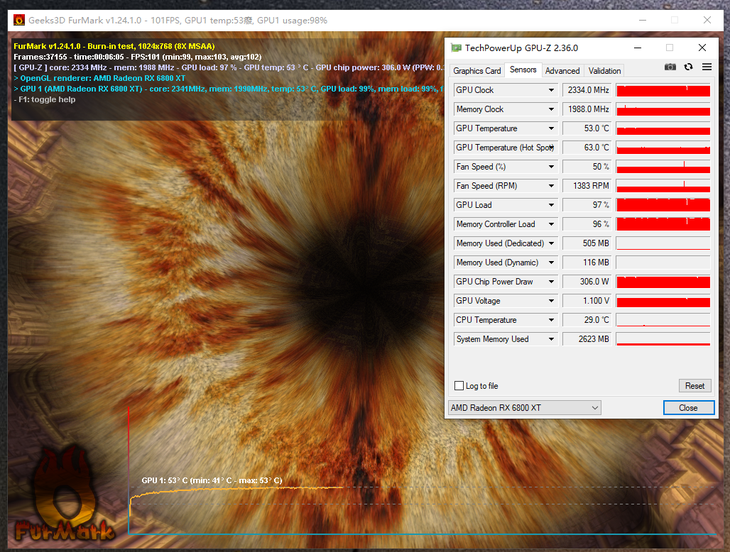Open the Fan Speed (RPM) dropdown

[551, 186]
